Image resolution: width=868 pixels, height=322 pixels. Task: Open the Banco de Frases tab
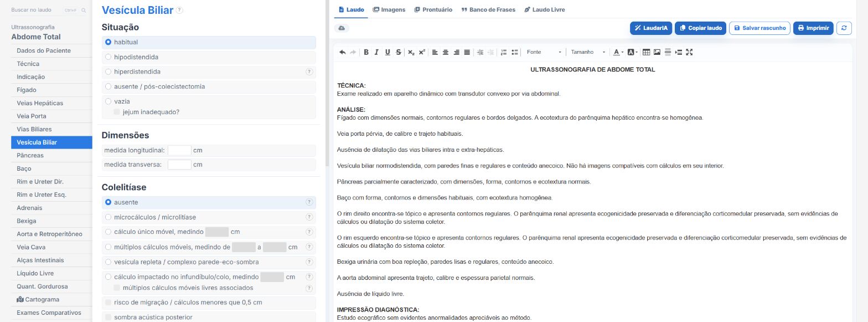tap(488, 9)
